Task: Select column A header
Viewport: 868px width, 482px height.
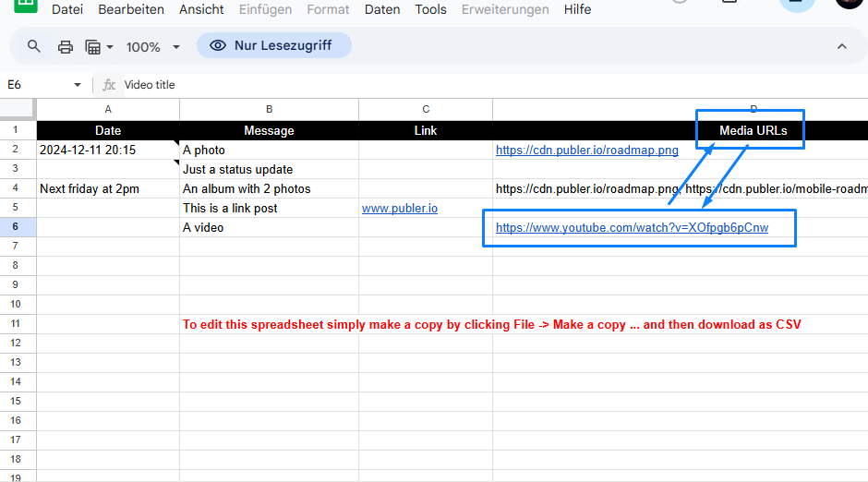Action: 108,110
